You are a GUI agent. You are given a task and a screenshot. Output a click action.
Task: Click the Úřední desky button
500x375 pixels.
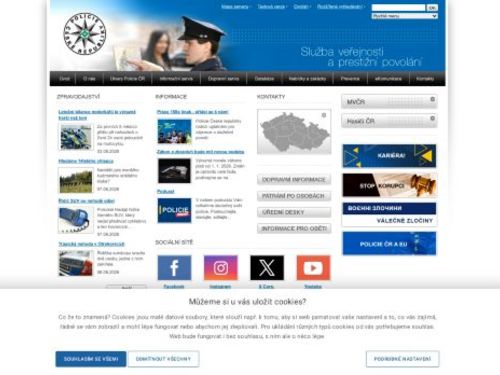(x=294, y=212)
